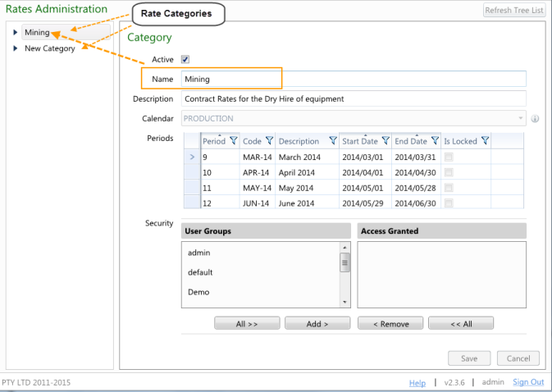
Task: Click the JUN-14 code cell
Action: (258, 203)
